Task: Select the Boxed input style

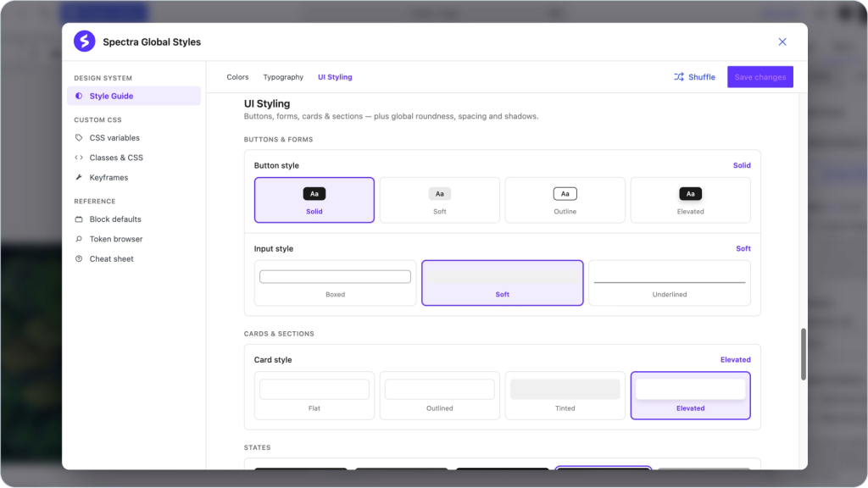Action: (x=335, y=283)
